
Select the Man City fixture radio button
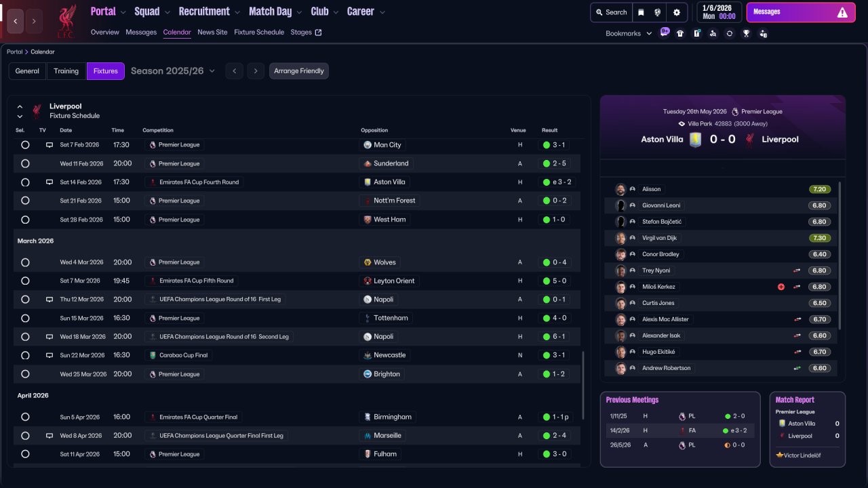click(25, 145)
